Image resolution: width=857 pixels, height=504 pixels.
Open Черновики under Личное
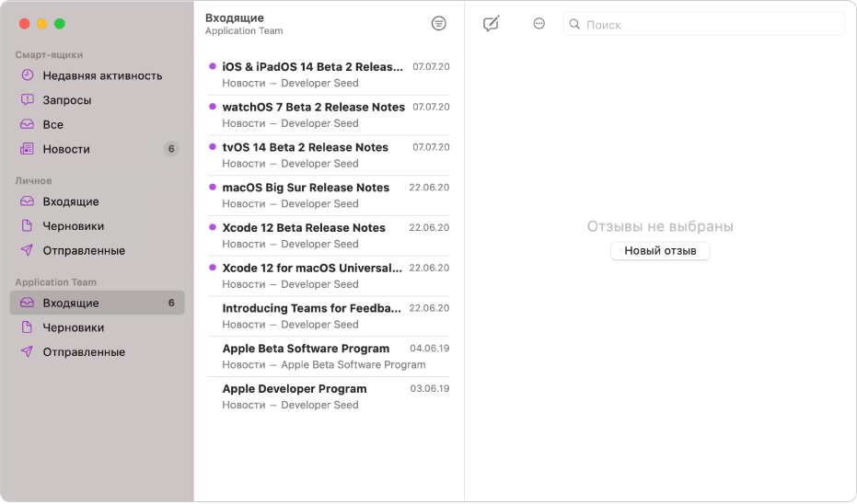pos(98,225)
